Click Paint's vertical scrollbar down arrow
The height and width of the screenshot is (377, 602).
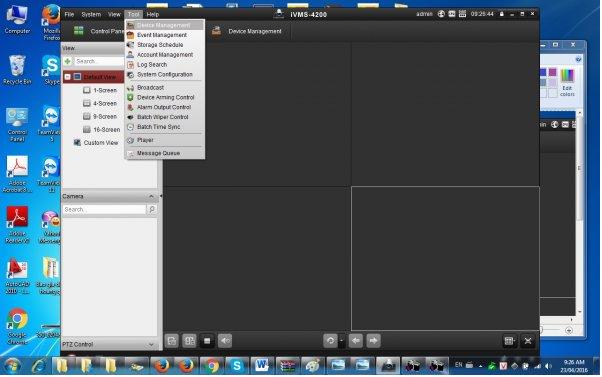coord(580,312)
